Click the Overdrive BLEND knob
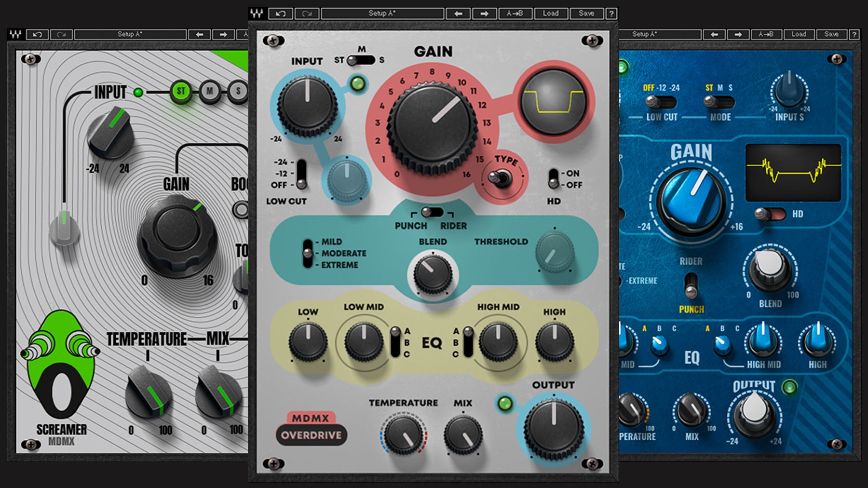 point(433,273)
